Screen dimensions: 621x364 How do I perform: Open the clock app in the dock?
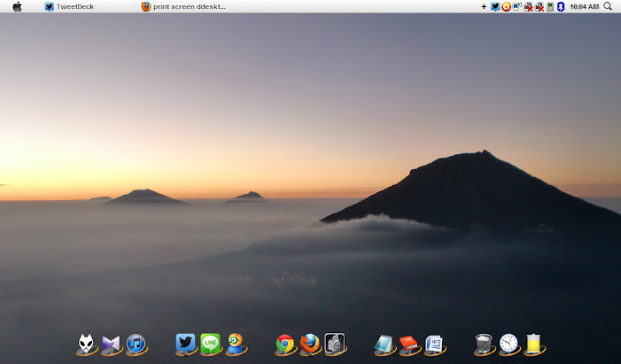pos(508,344)
